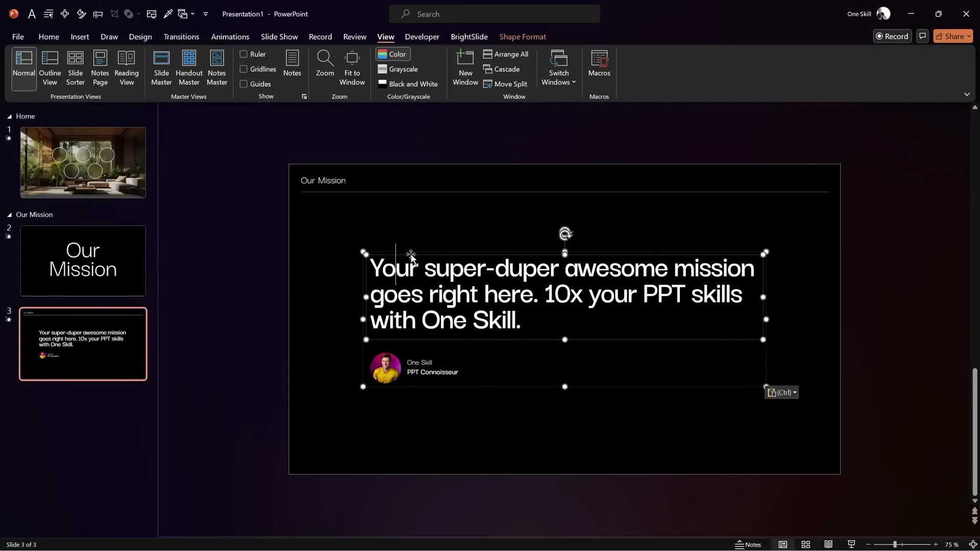The width and height of the screenshot is (980, 551).
Task: Click the align objects icon in title bar
Action: (98, 14)
